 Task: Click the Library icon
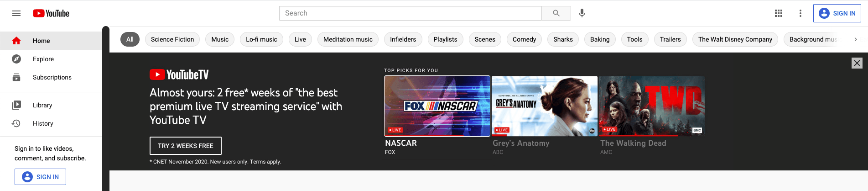coord(16,105)
